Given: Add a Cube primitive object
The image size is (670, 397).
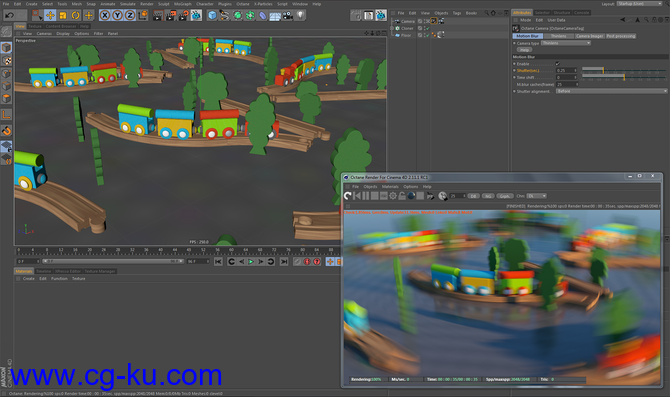Looking at the screenshot, I should pos(212,16).
